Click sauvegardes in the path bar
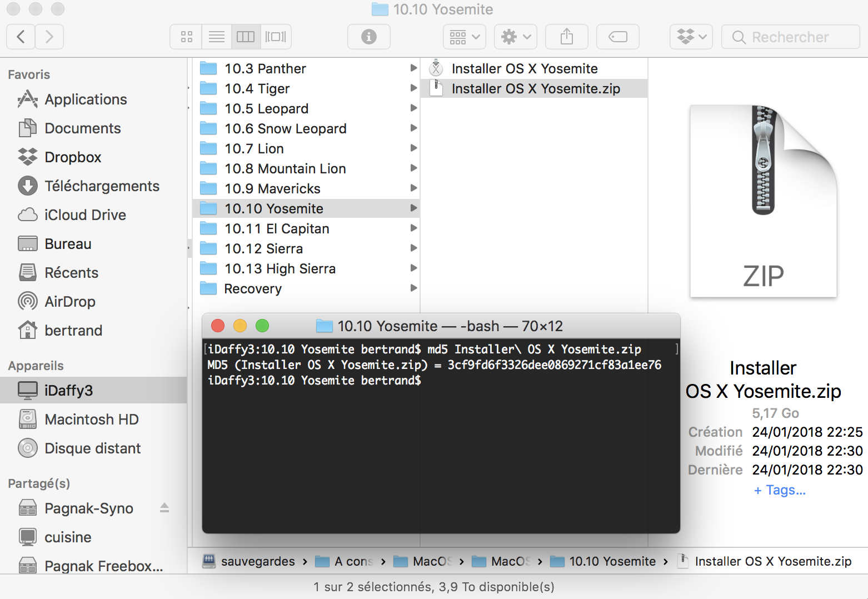 pyautogui.click(x=248, y=561)
